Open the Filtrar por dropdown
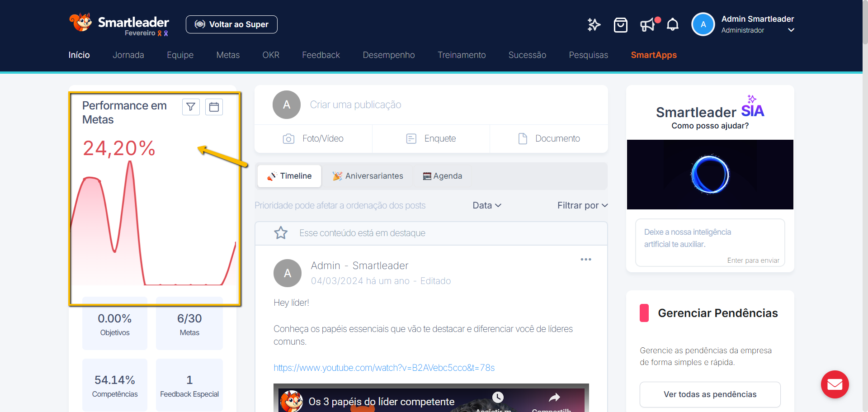The image size is (868, 412). click(x=582, y=205)
